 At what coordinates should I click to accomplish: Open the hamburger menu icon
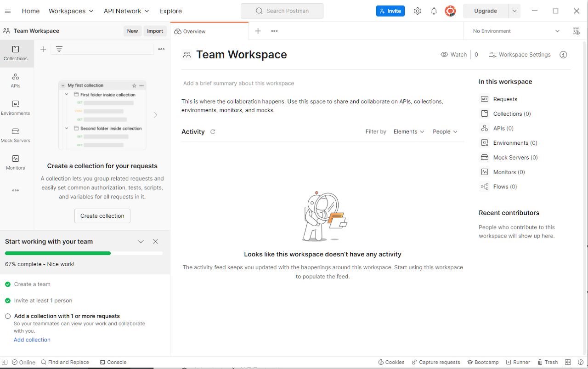tap(8, 11)
